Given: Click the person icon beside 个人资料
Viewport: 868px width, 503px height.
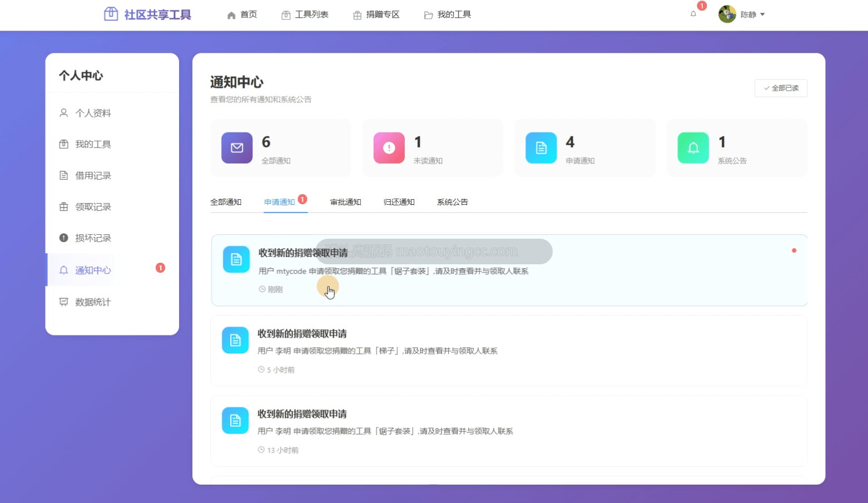Looking at the screenshot, I should [x=64, y=113].
